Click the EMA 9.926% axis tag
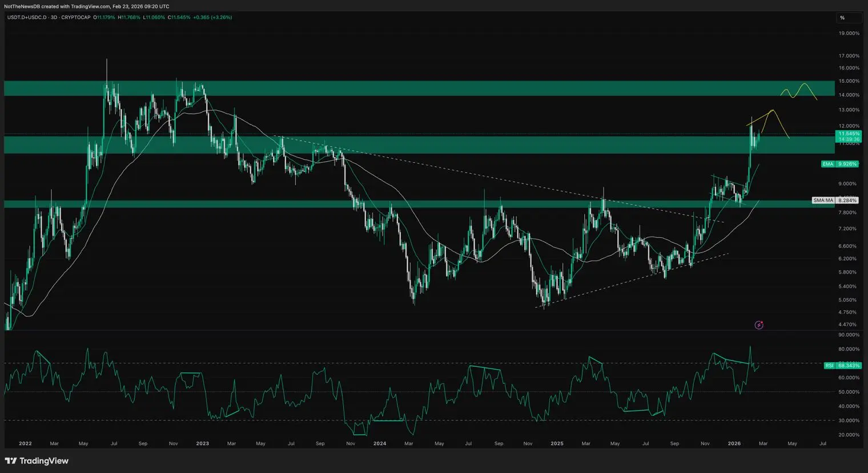This screenshot has height=473, width=868. click(x=839, y=164)
